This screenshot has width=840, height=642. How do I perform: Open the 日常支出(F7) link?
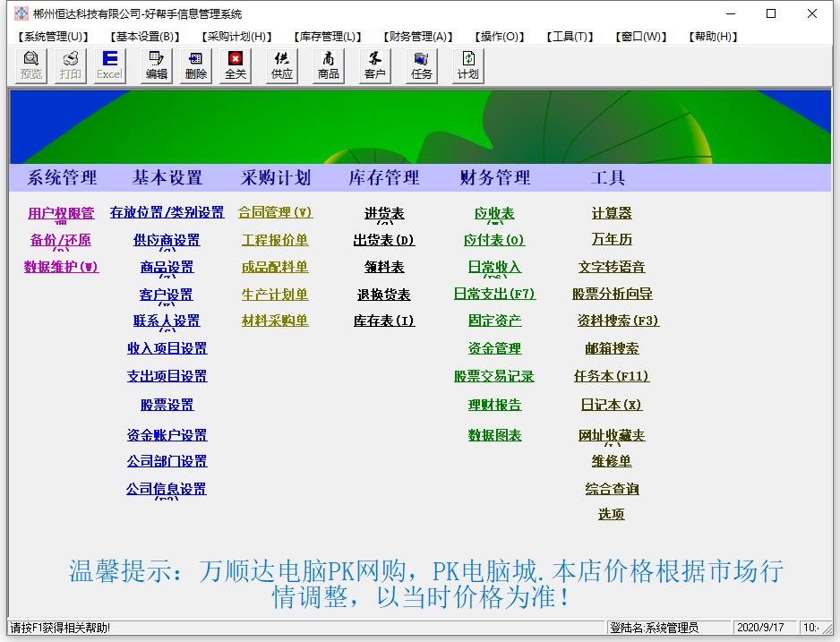coord(494,294)
